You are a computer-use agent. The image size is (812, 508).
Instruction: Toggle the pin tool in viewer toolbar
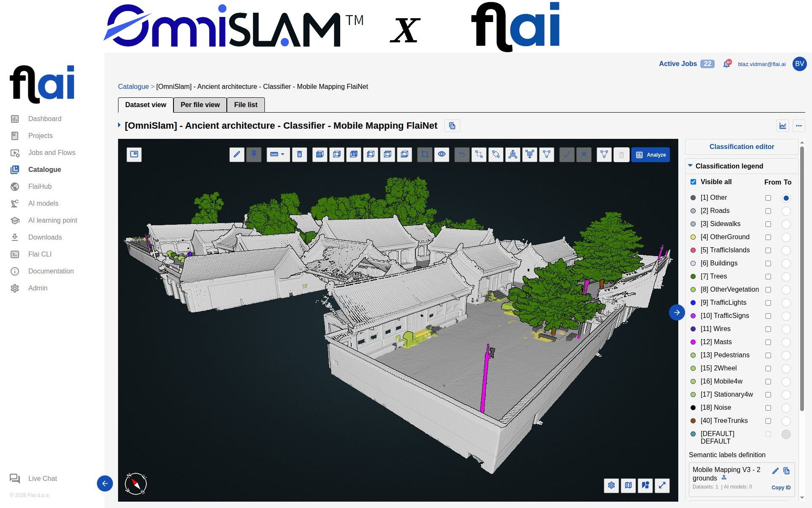pyautogui.click(x=254, y=155)
